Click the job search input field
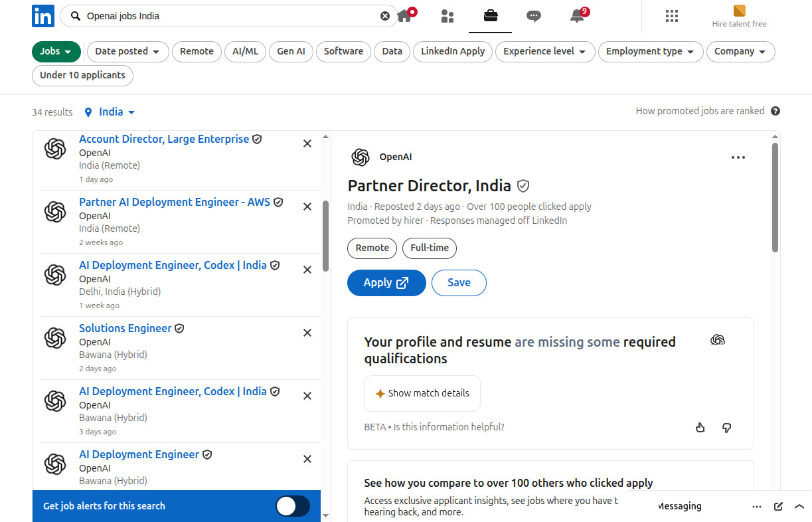 229,16
